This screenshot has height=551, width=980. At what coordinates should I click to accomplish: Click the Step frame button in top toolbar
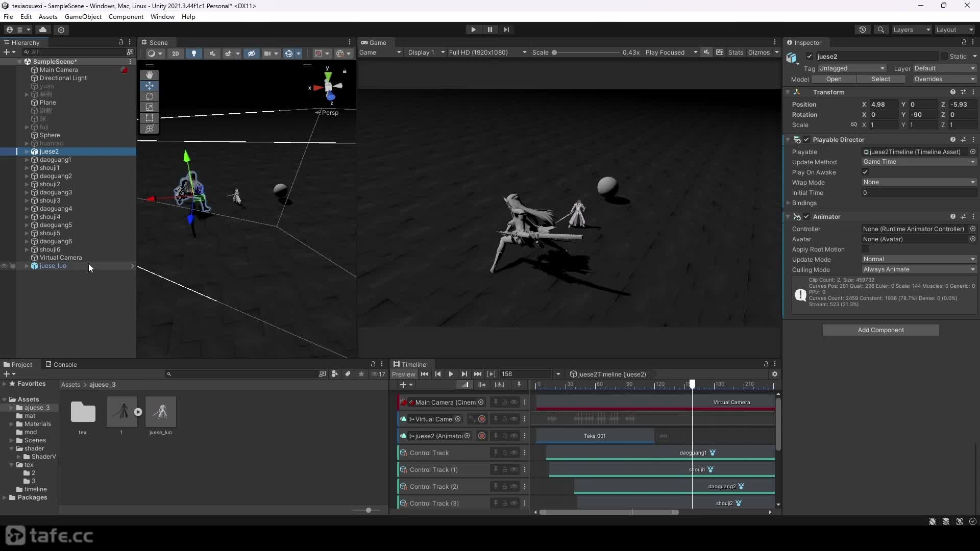[506, 30]
